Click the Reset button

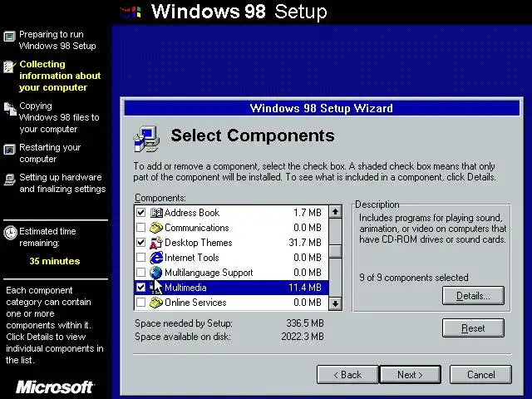[473, 328]
